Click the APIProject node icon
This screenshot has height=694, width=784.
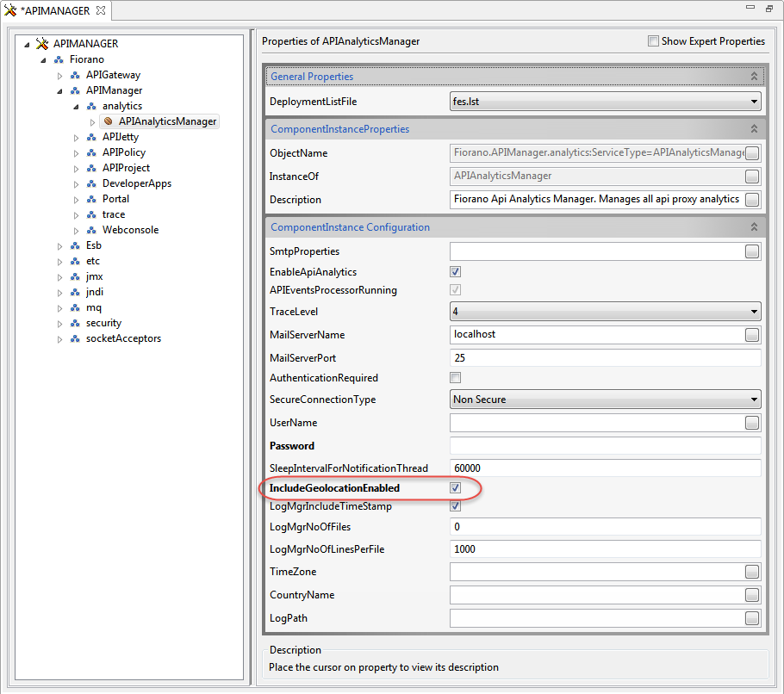click(x=92, y=168)
